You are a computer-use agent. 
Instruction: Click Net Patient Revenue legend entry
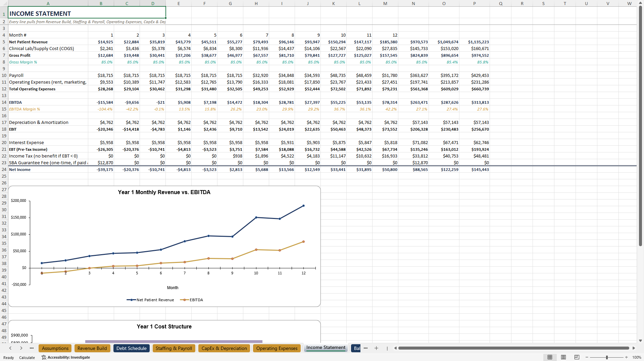(150, 300)
